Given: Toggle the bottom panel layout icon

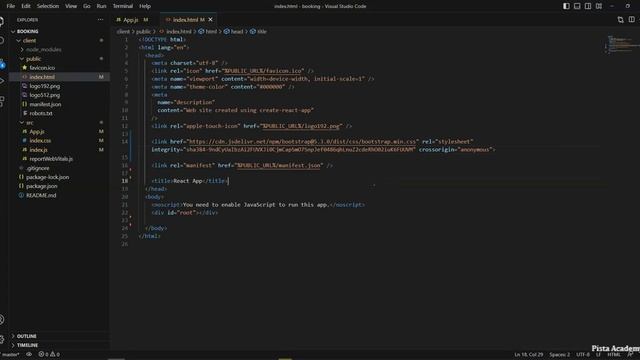Looking at the screenshot, I should click(x=577, y=6).
